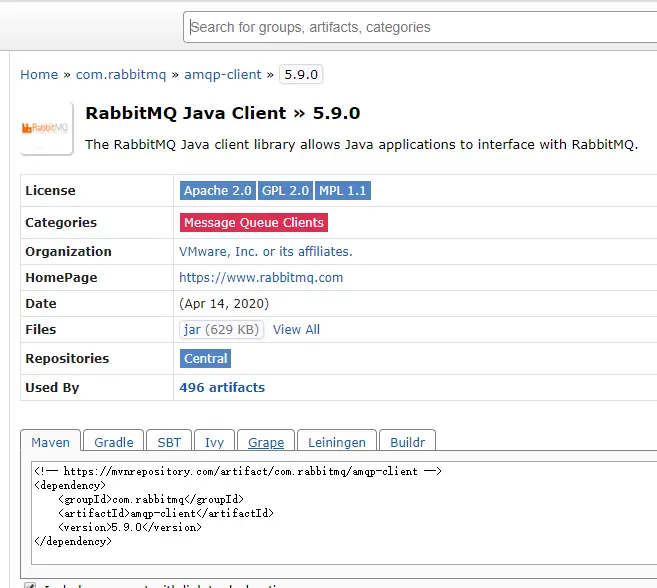Open amqp-client breadcrumb link
Screen dimensions: 657x588
222,75
